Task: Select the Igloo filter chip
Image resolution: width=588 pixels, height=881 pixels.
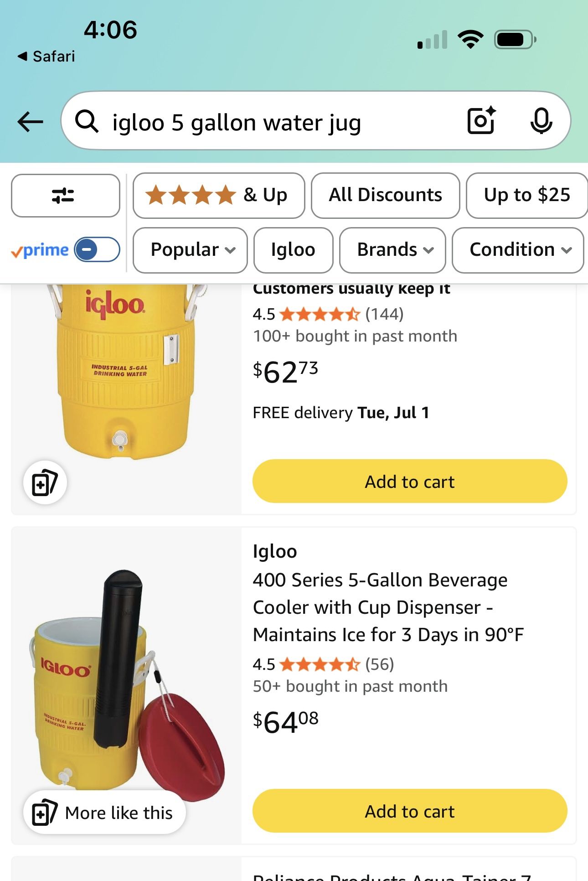Action: click(293, 250)
